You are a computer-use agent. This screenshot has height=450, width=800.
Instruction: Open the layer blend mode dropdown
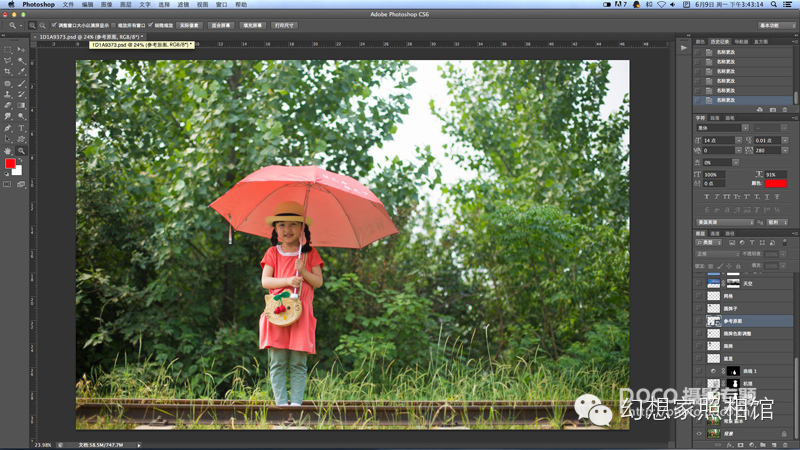717,254
